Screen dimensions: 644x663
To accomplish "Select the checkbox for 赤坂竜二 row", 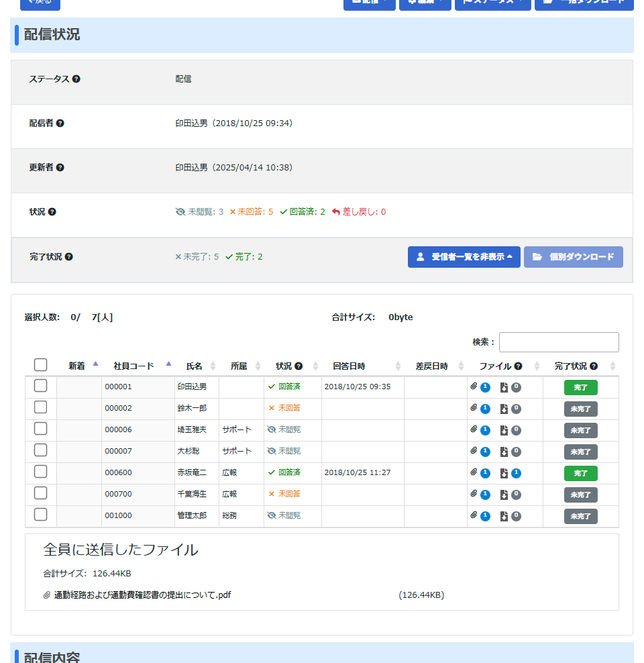I will [x=40, y=472].
